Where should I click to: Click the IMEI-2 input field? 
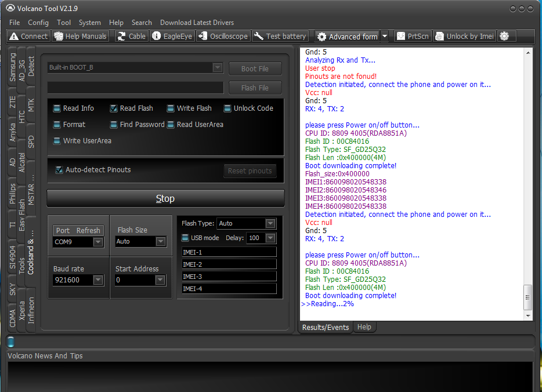coord(229,264)
